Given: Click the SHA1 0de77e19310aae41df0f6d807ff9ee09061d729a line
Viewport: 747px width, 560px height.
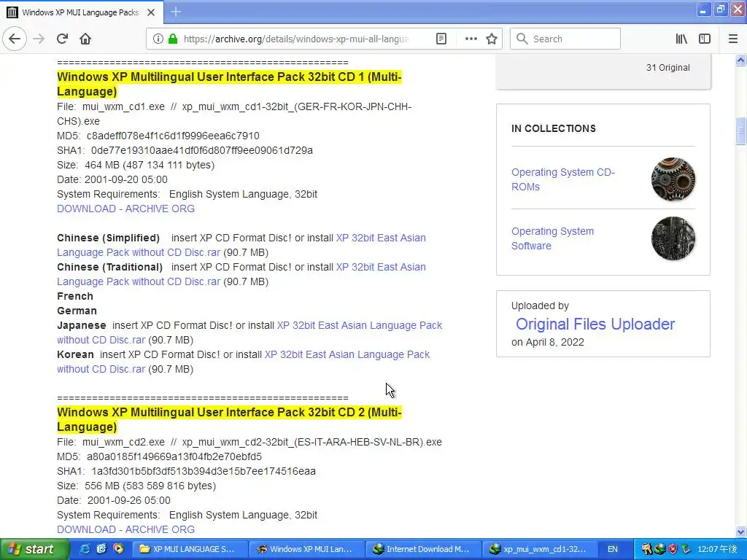Looking at the screenshot, I should [185, 150].
